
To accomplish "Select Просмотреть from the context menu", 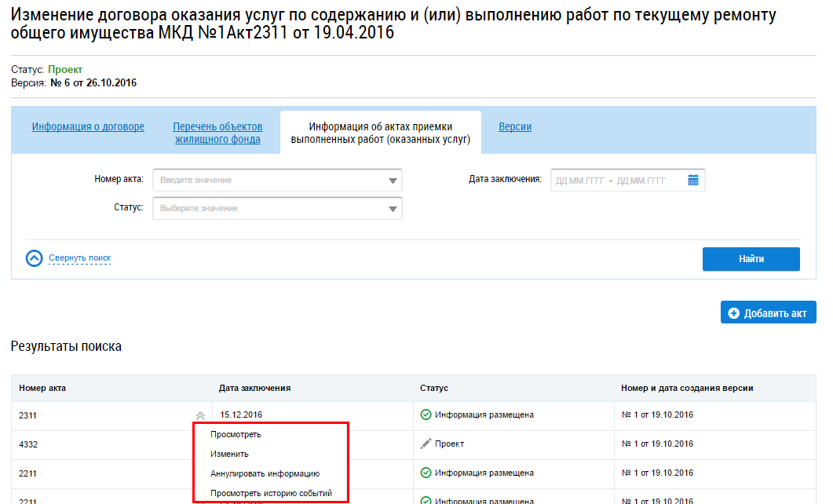I will [236, 434].
